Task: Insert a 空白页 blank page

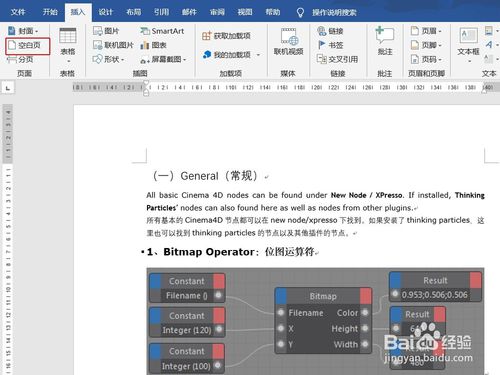Action: click(x=28, y=46)
